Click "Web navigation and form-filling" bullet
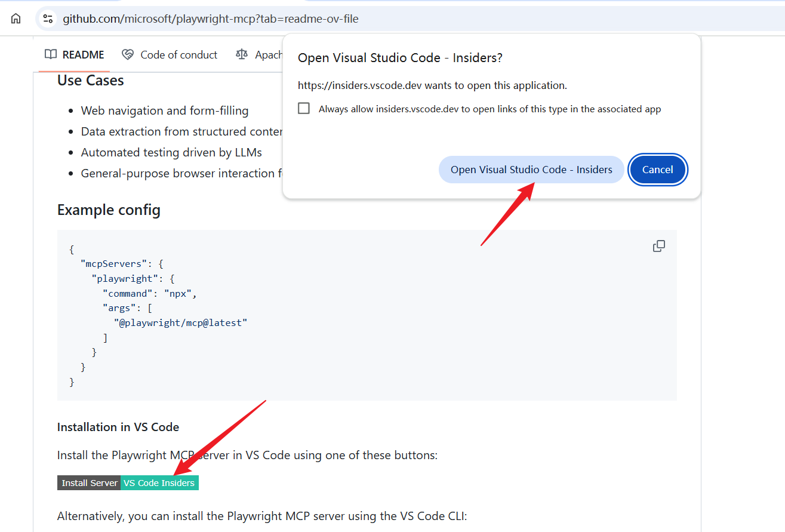The width and height of the screenshot is (785, 532). point(165,110)
